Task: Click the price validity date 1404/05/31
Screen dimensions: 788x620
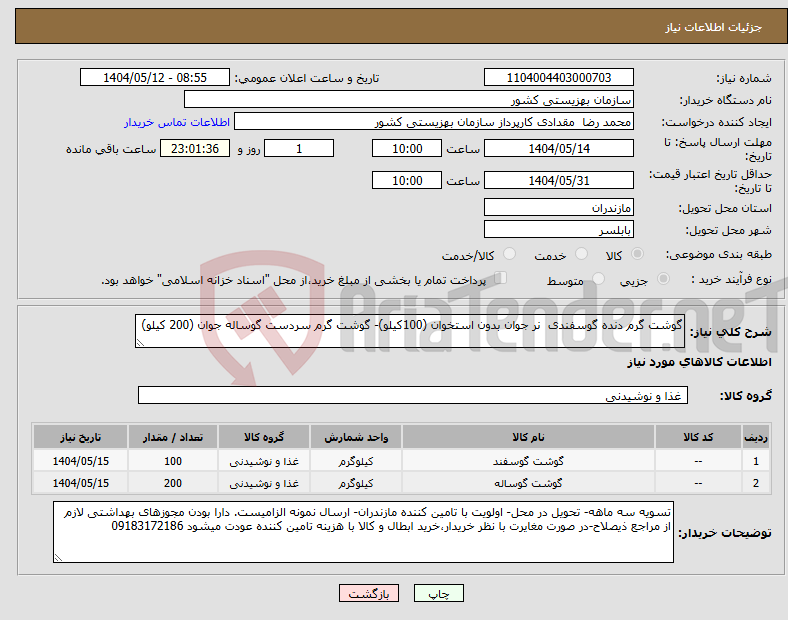Action: 558,180
